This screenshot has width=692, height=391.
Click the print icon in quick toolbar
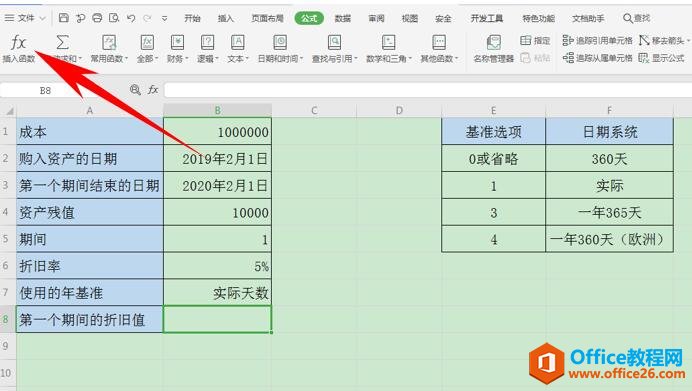[x=97, y=18]
